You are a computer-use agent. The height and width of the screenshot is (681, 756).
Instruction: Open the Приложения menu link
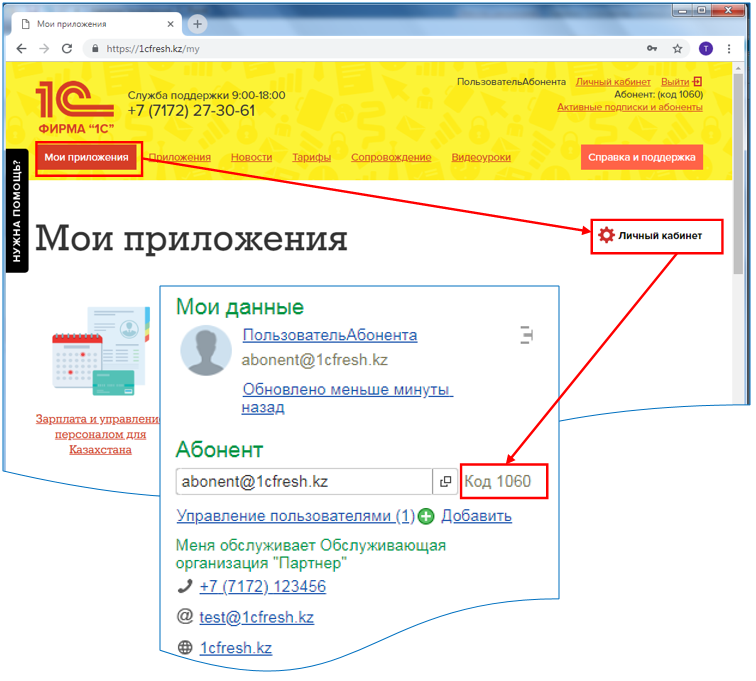pyautogui.click(x=179, y=157)
